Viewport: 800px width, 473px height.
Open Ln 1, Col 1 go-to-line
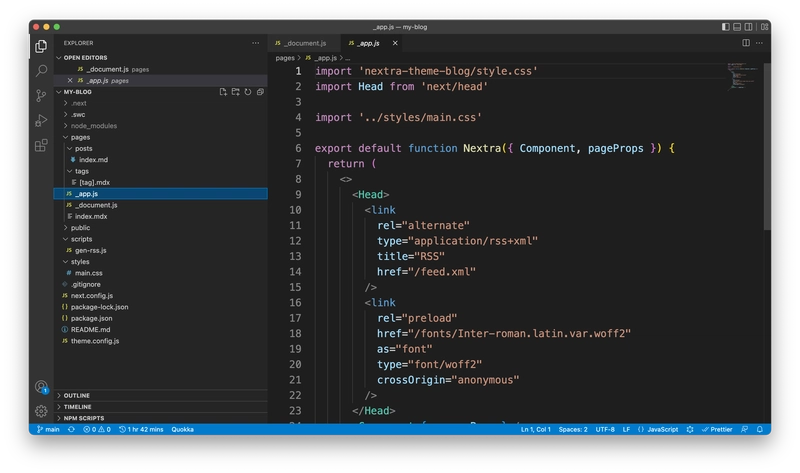tap(535, 429)
